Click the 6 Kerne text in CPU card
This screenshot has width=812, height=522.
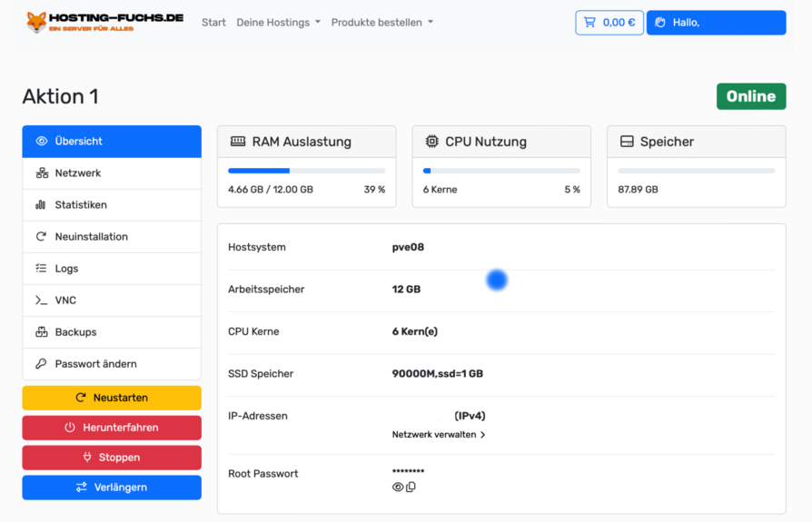point(441,190)
